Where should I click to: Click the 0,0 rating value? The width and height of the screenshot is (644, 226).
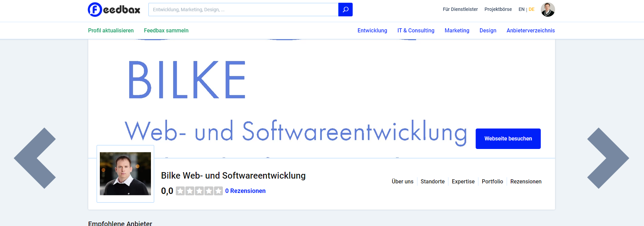point(167,191)
